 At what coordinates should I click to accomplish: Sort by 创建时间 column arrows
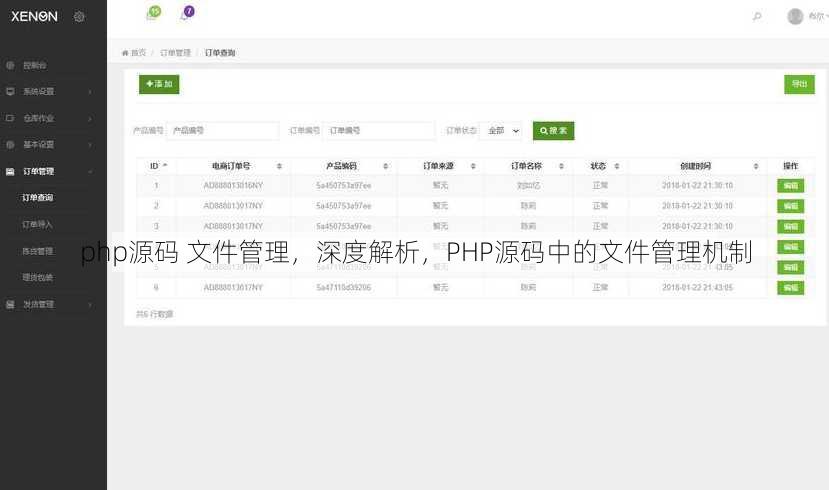tap(756, 166)
